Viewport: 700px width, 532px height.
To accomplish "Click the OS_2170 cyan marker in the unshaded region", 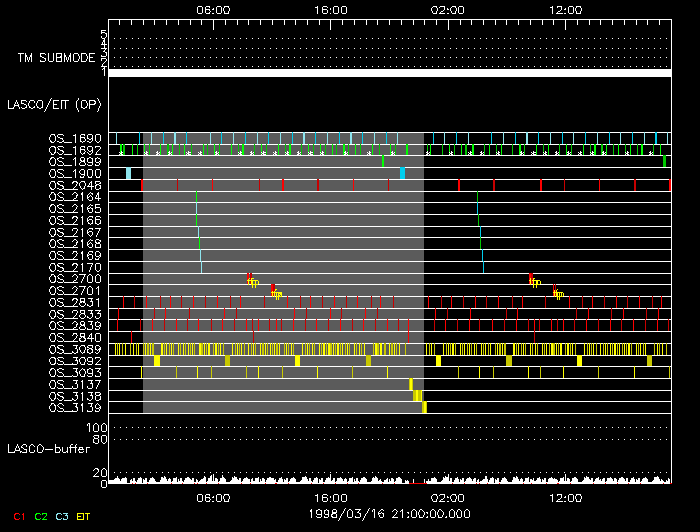I will (x=483, y=267).
